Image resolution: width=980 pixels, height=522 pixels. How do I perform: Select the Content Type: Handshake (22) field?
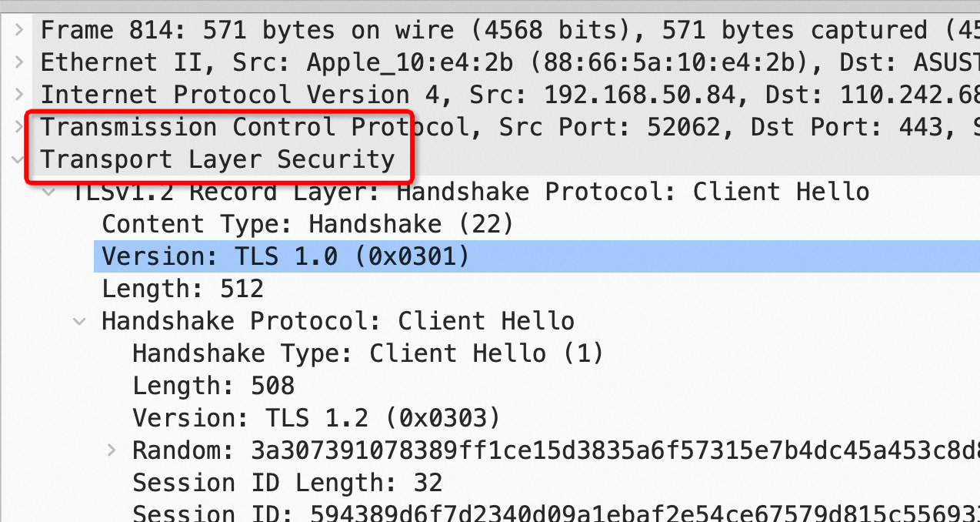307,224
